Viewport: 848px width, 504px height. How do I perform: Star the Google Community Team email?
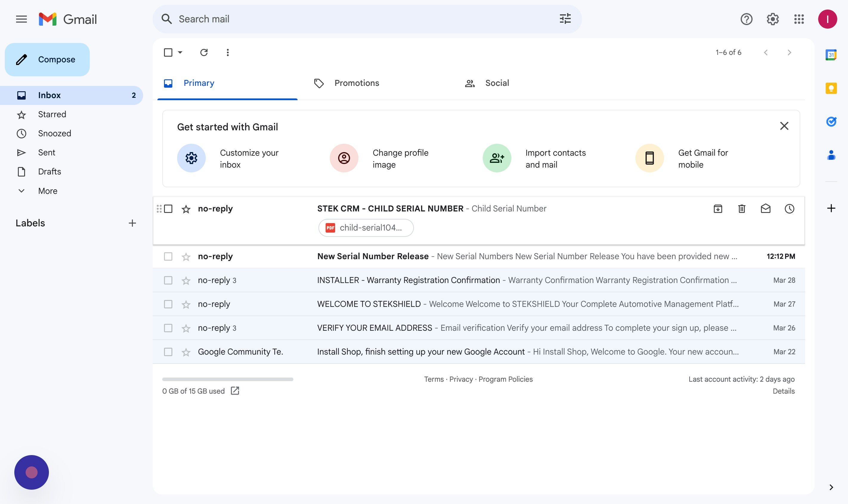click(186, 352)
